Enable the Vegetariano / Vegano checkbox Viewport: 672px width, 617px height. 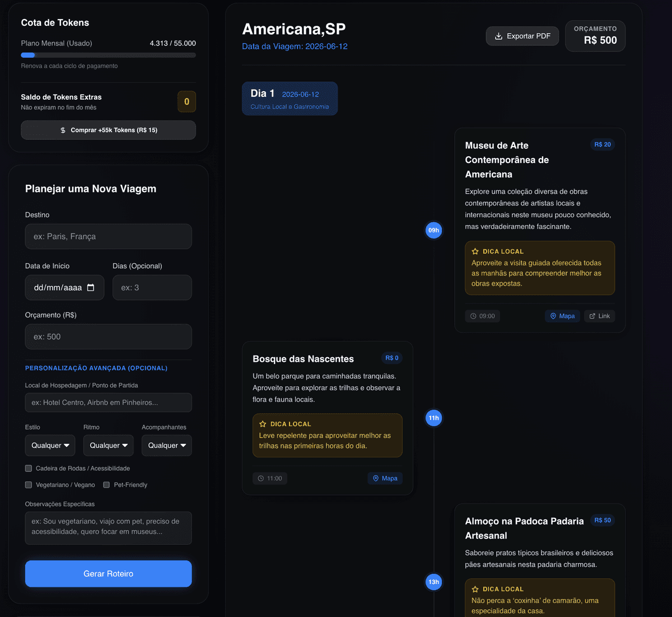(x=29, y=485)
